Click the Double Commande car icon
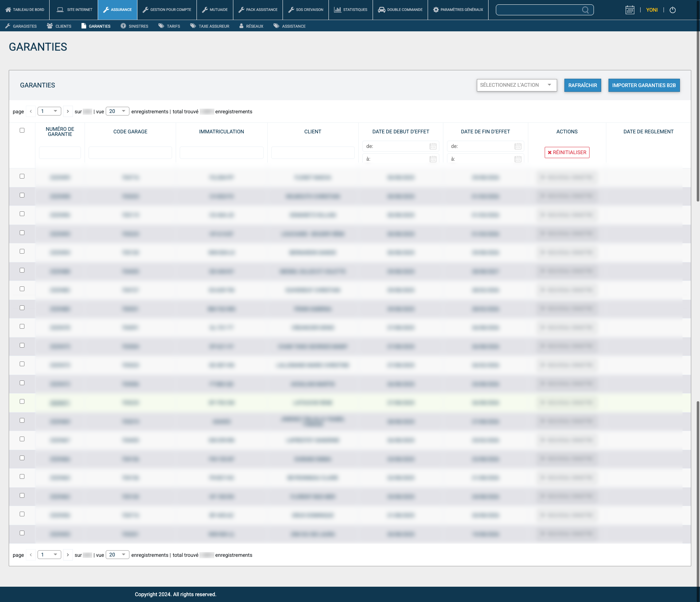This screenshot has width=700, height=602. (x=381, y=10)
